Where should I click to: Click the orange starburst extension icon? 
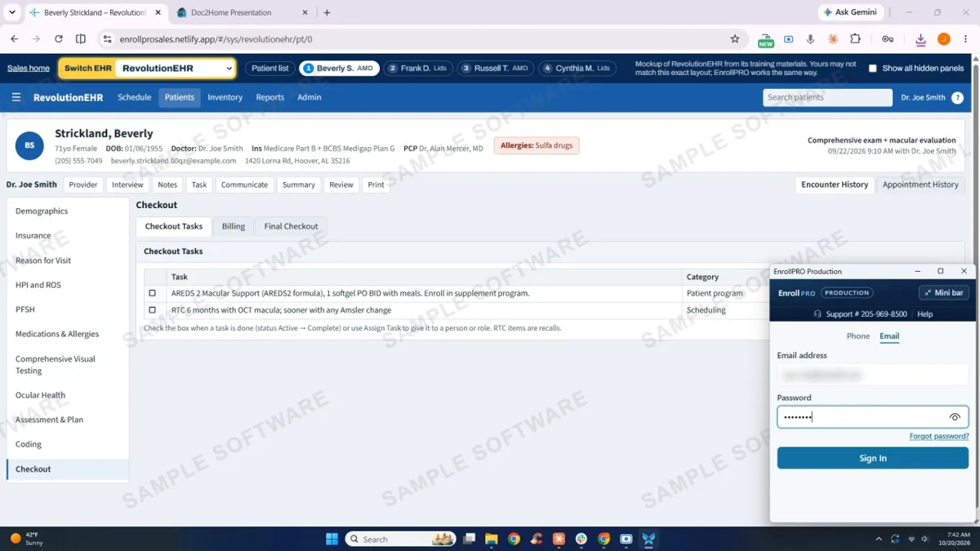click(833, 38)
